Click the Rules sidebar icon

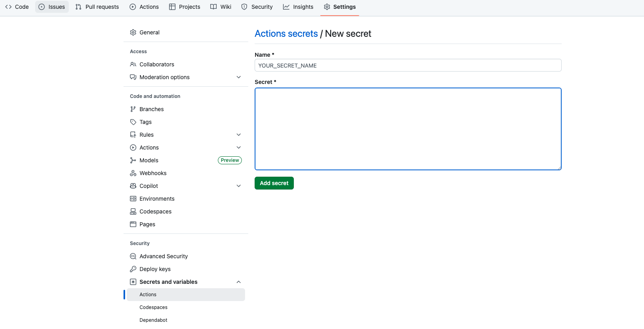[x=133, y=135]
